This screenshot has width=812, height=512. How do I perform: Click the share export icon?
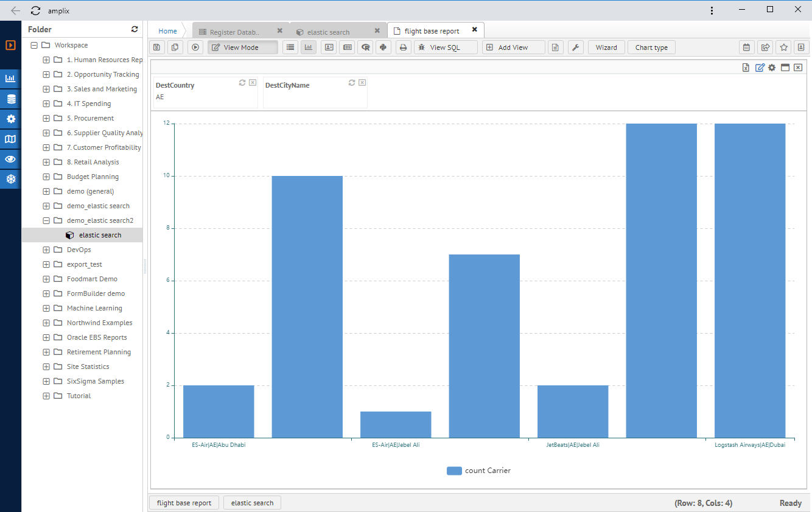[765, 47]
